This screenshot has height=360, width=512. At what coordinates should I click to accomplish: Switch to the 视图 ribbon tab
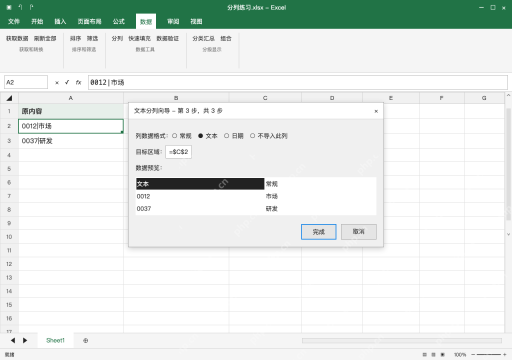pyautogui.click(x=196, y=22)
